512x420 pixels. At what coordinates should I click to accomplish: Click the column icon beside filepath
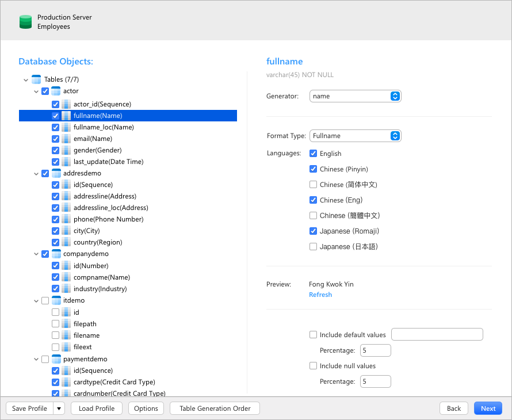pyautogui.click(x=66, y=324)
